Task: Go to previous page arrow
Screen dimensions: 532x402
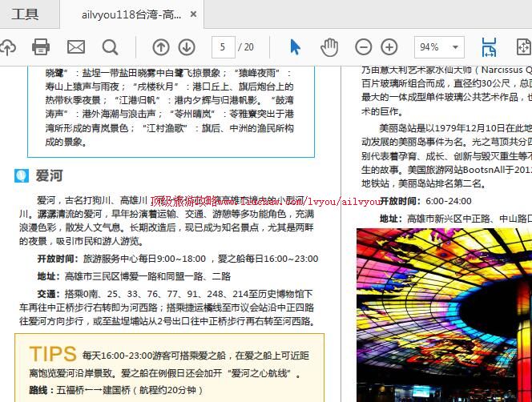Action: (161, 47)
